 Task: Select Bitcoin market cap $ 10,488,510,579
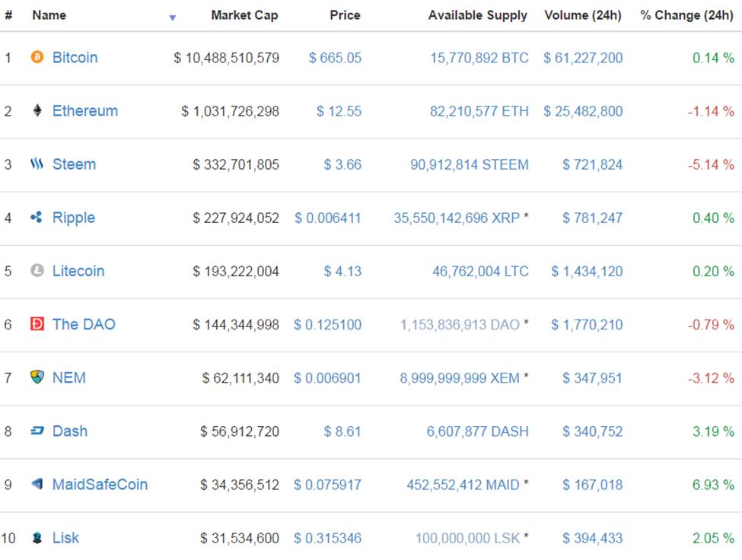click(x=226, y=58)
